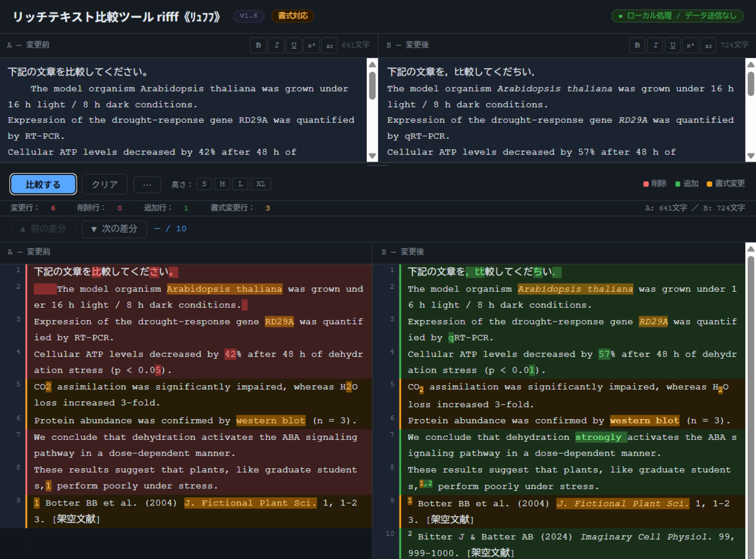Screen dimensions: 756x559
Task: Click the クリア button
Action: pyautogui.click(x=105, y=185)
